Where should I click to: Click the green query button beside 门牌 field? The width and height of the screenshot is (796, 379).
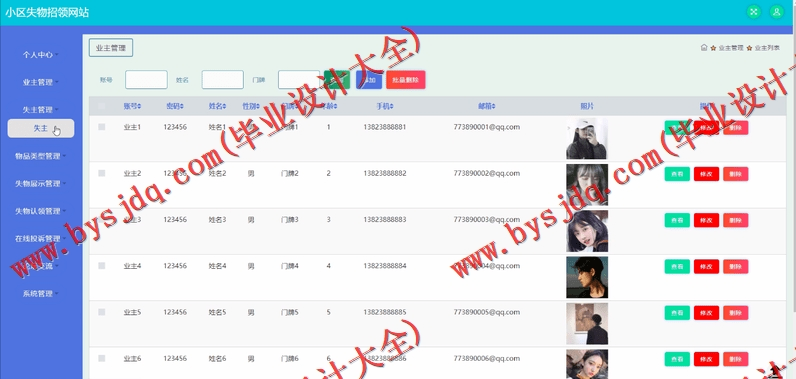click(x=337, y=80)
